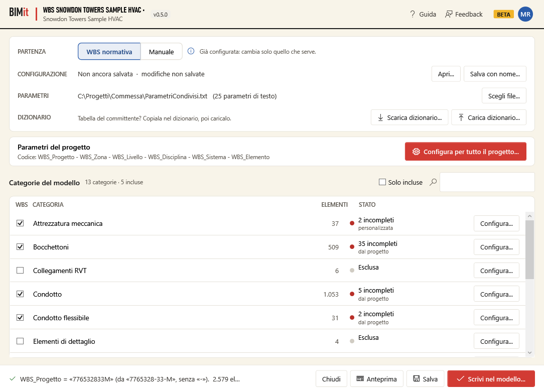
Task: Check the Collegamenti RVT checkbox
Action: [x=20, y=271]
